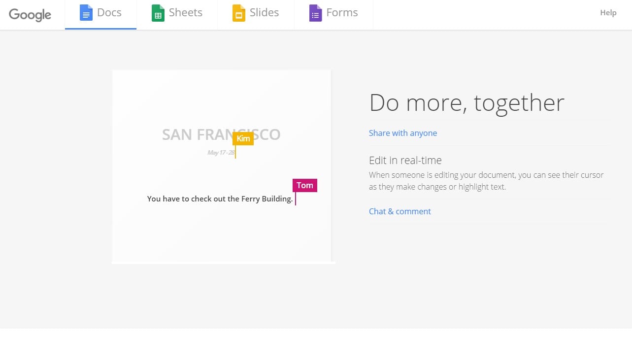This screenshot has height=364, width=632.
Task: Click the green Sheets spreadsheet icon
Action: coord(158,13)
